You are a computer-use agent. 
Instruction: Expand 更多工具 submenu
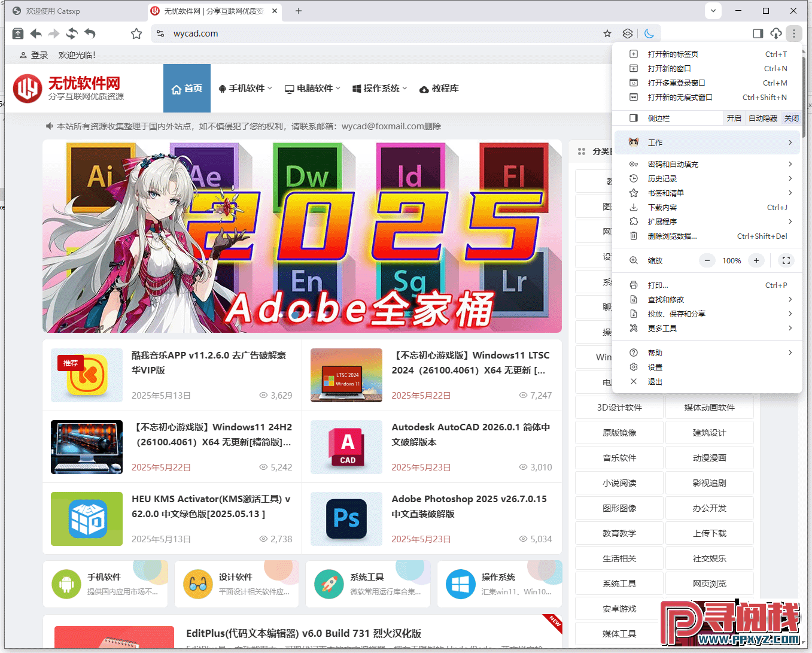[707, 328]
